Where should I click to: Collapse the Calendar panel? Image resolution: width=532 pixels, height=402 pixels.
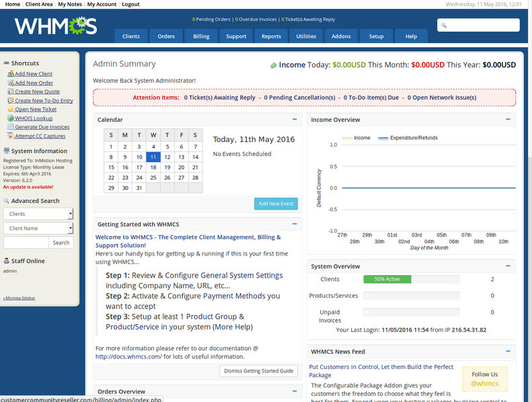click(295, 120)
